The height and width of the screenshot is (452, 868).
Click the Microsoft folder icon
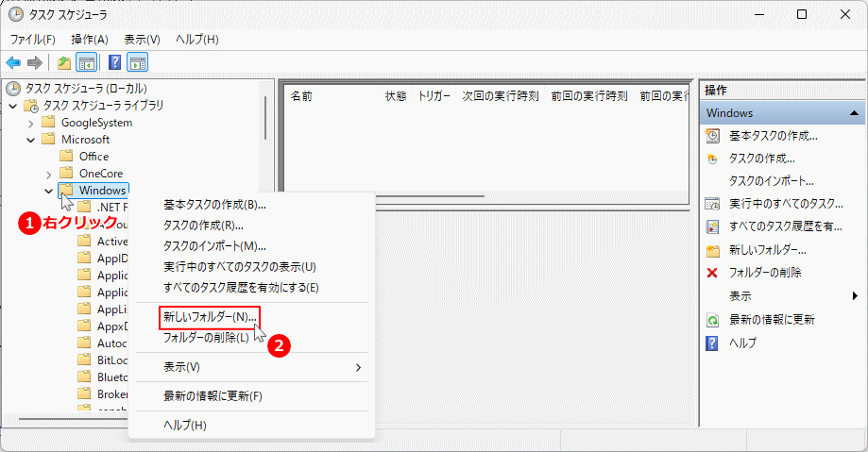click(49, 139)
